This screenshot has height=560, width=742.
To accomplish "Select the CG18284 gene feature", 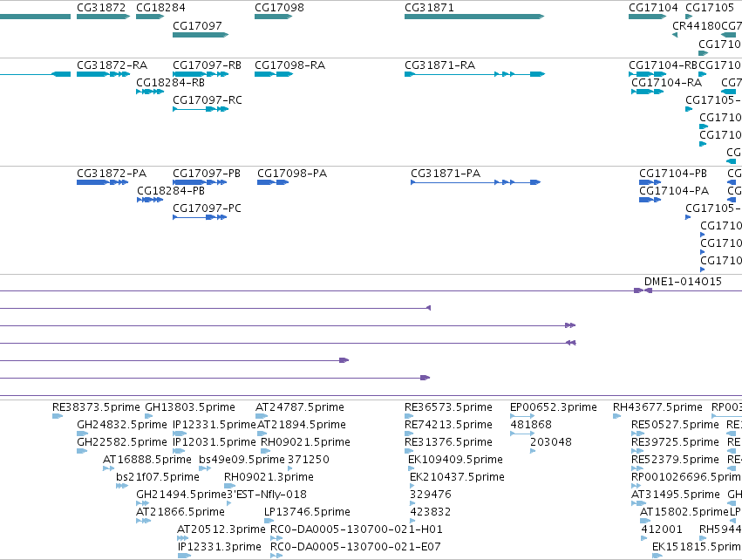I will coord(150,17).
